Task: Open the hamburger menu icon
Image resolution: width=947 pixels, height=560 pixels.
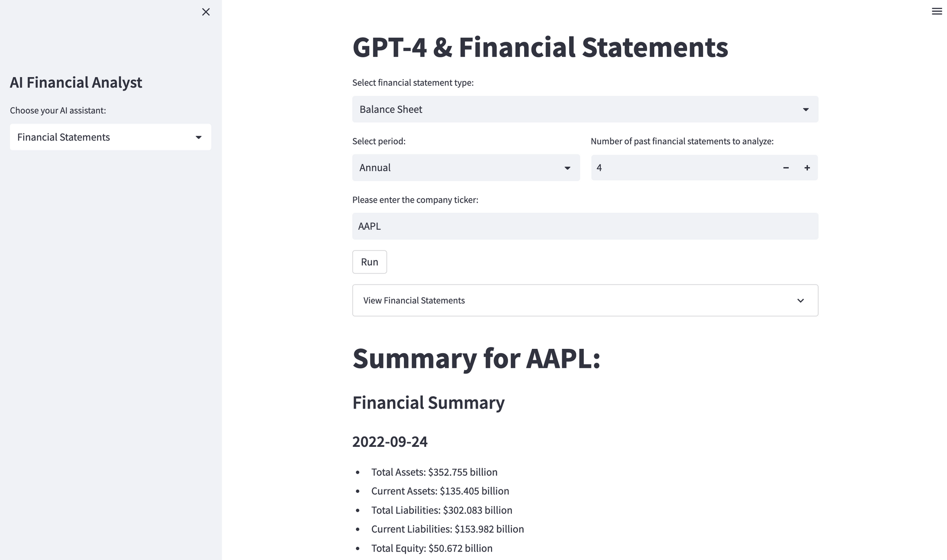Action: pyautogui.click(x=937, y=11)
